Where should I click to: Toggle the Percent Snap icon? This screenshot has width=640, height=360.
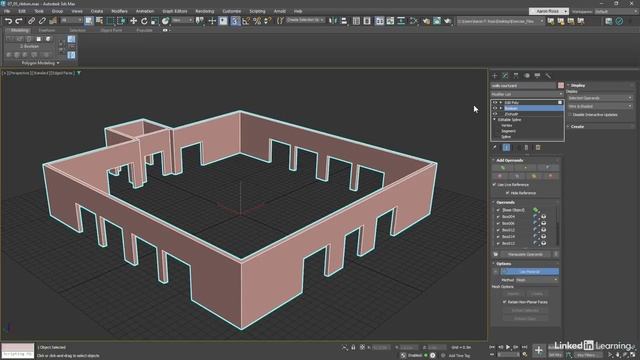(257, 21)
